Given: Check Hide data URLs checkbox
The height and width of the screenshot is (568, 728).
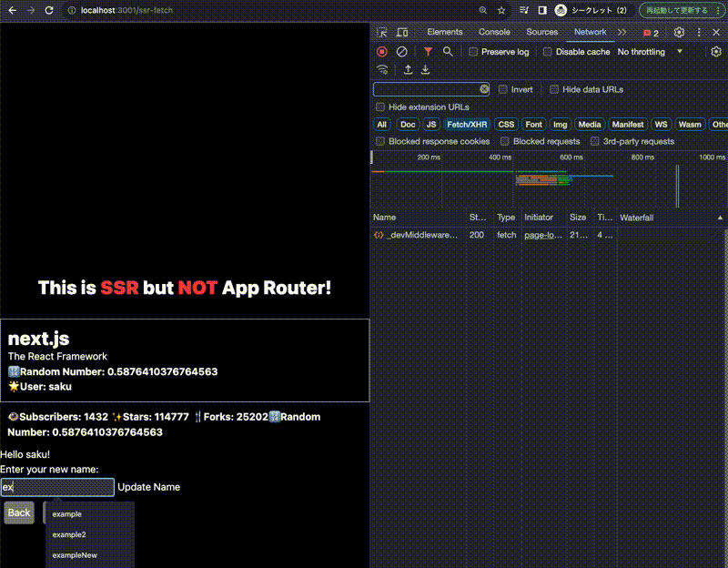Looking at the screenshot, I should pos(554,89).
